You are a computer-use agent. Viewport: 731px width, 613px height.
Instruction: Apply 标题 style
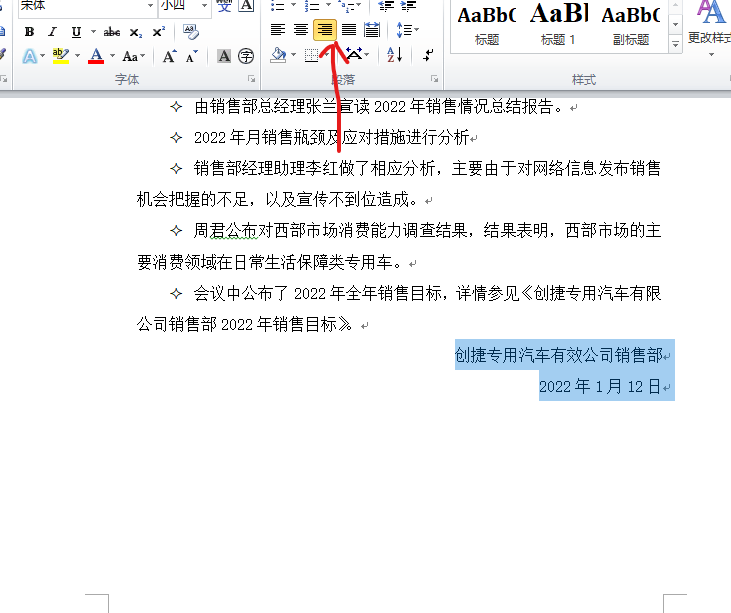pos(487,25)
